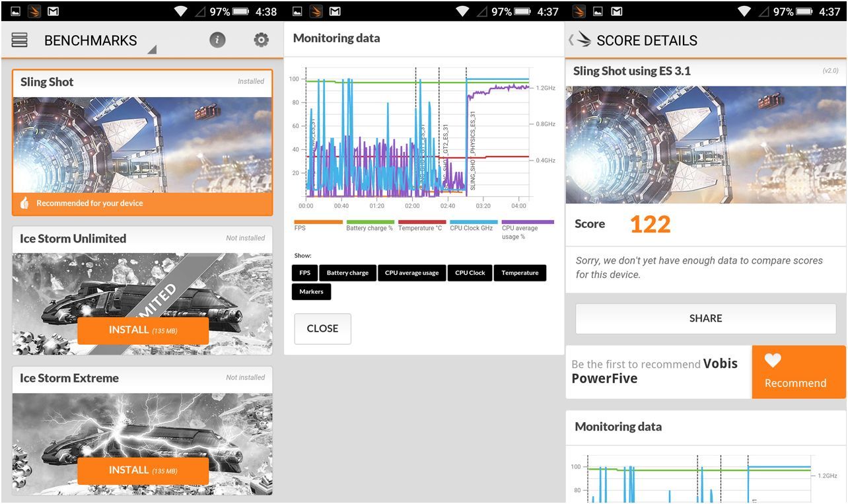Open the Sling Shot benchmark thumbnail
848x504 pixels.
[x=142, y=145]
